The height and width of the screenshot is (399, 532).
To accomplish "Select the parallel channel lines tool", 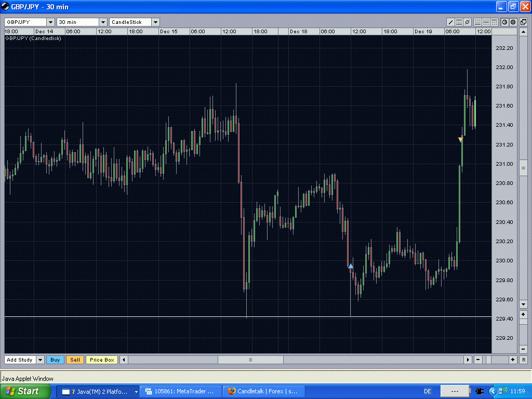I will click(x=459, y=22).
